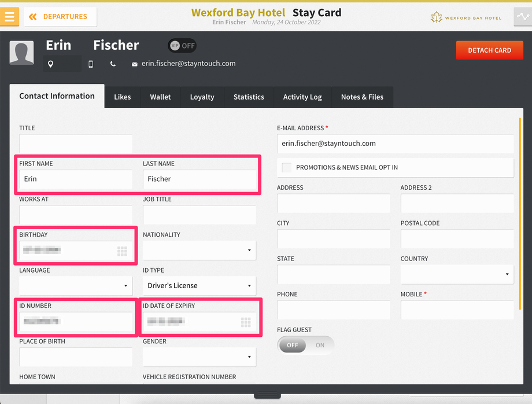Open the hamburger main menu

(x=9, y=16)
